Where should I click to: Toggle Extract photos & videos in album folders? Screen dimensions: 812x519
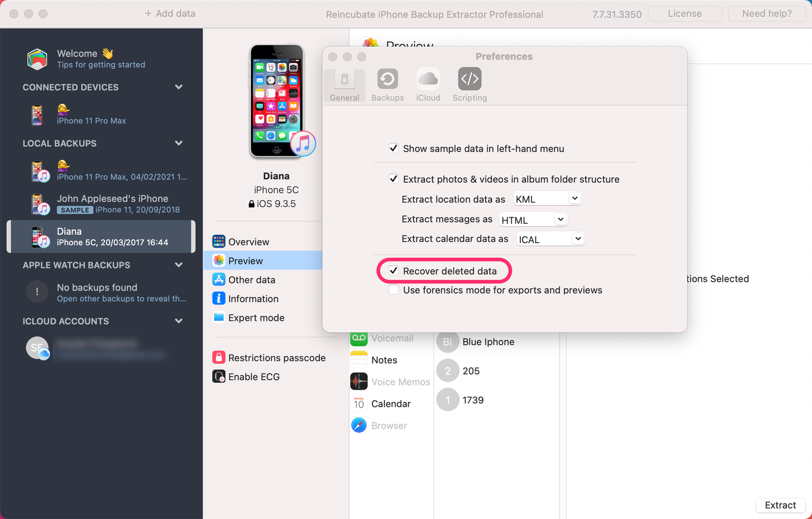(x=393, y=179)
